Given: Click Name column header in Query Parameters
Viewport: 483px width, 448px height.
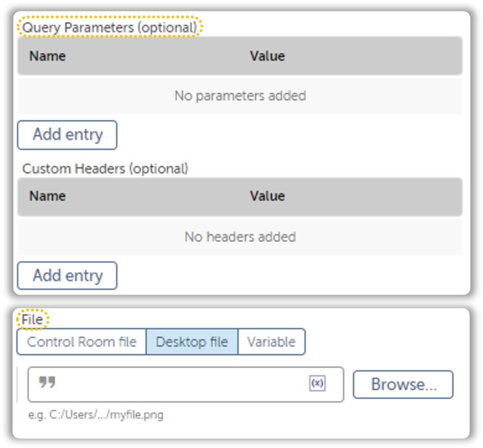Looking at the screenshot, I should point(48,56).
